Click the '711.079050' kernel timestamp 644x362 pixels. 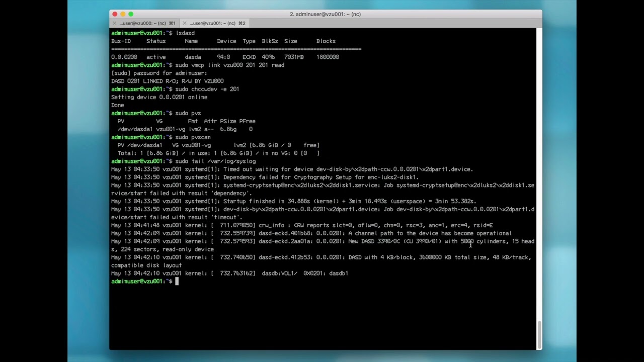tap(236, 225)
